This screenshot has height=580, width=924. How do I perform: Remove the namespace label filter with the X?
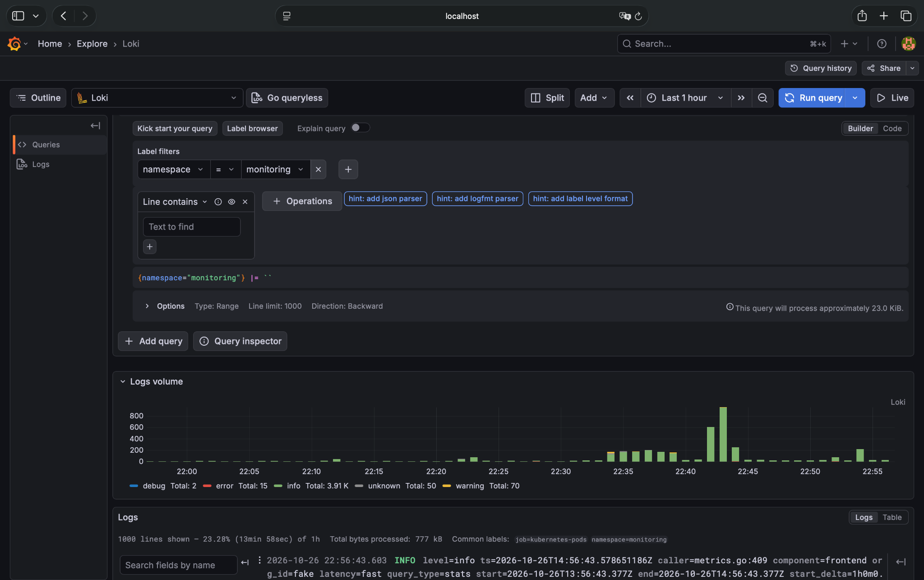(x=318, y=169)
